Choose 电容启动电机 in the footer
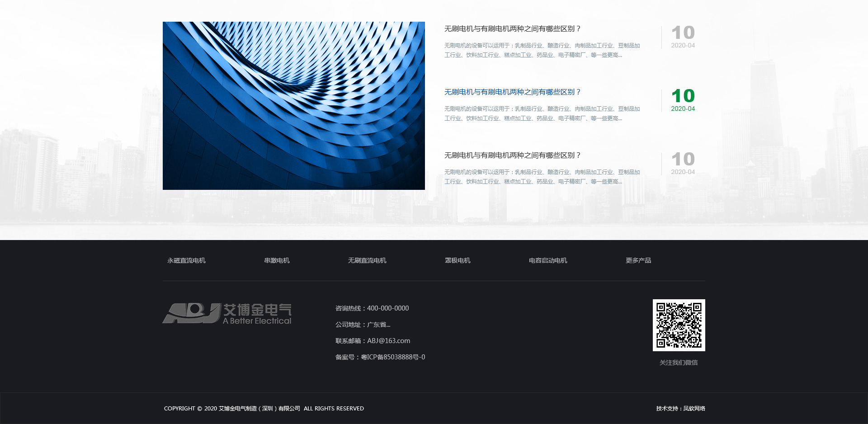868x424 pixels. (x=548, y=260)
